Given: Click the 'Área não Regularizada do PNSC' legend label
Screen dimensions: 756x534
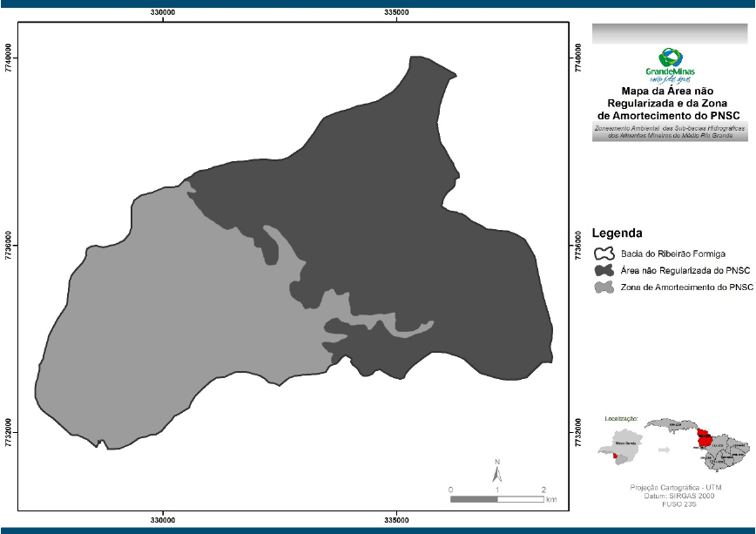Looking at the screenshot, I should [x=685, y=271].
